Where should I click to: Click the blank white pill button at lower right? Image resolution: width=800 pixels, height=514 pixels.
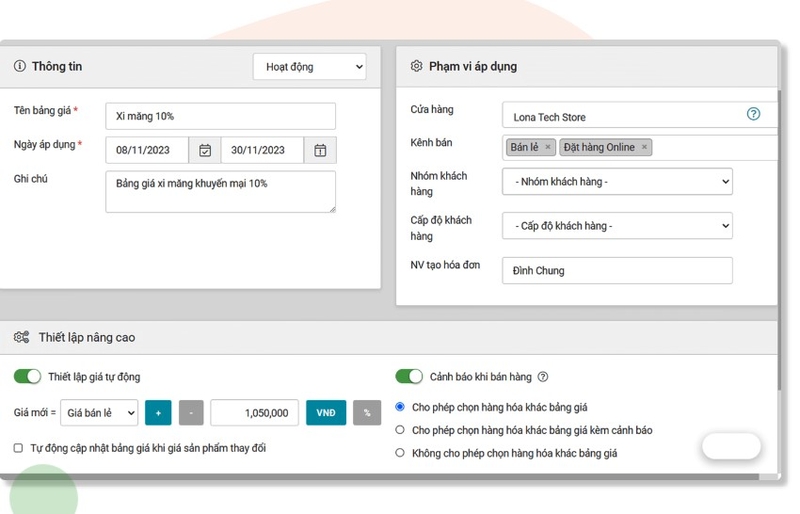731,446
